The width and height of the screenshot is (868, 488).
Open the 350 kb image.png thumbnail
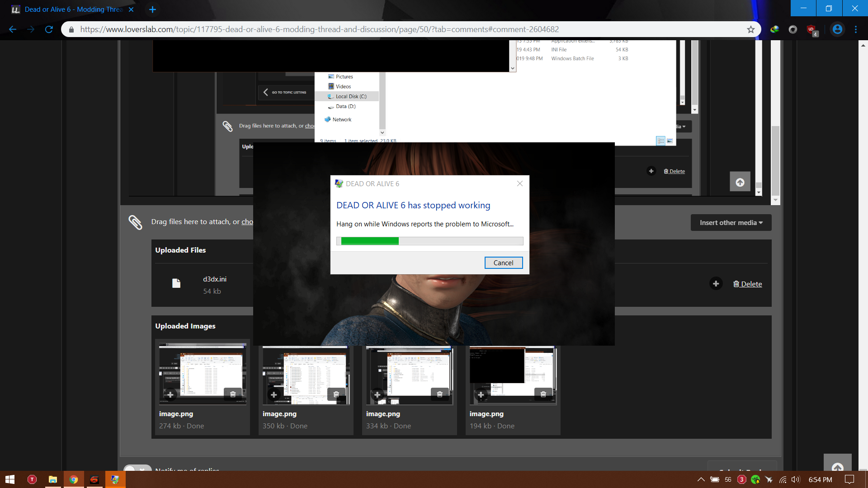click(x=306, y=375)
